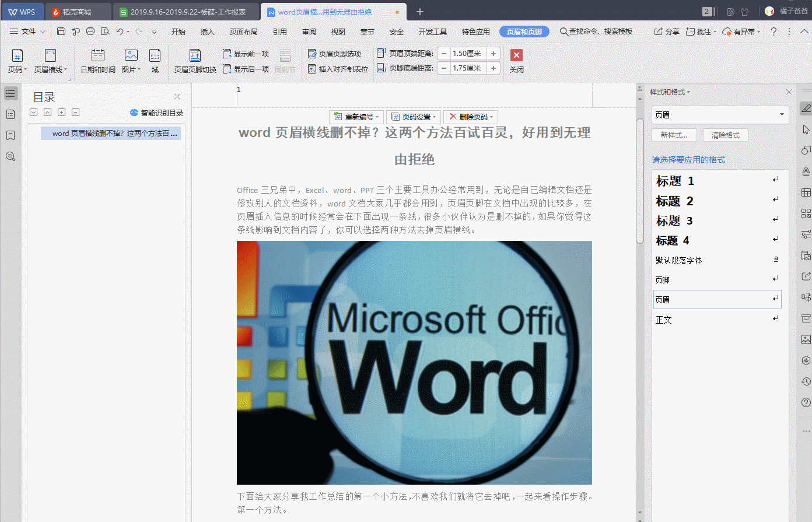Switch to the 稻壳商城 tab

78,12
